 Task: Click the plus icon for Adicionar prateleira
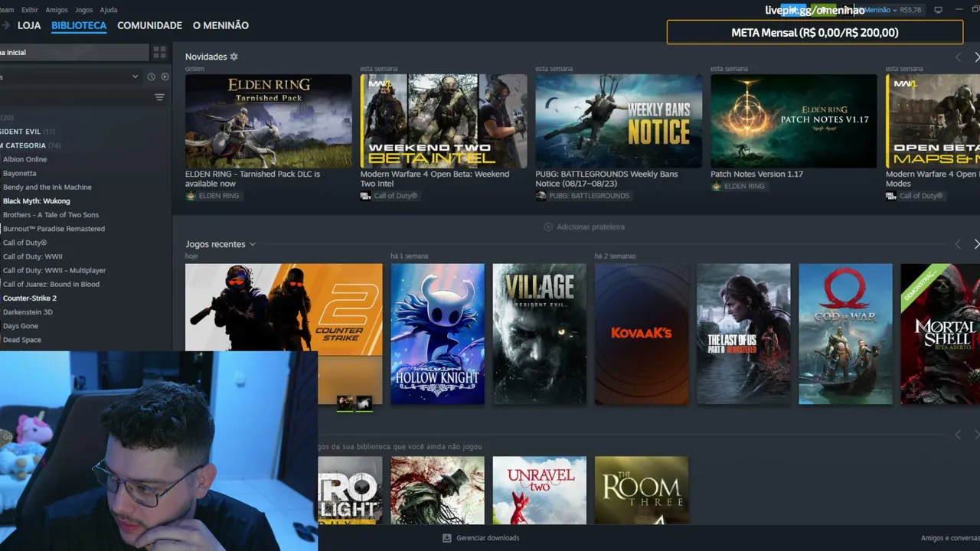click(x=548, y=227)
